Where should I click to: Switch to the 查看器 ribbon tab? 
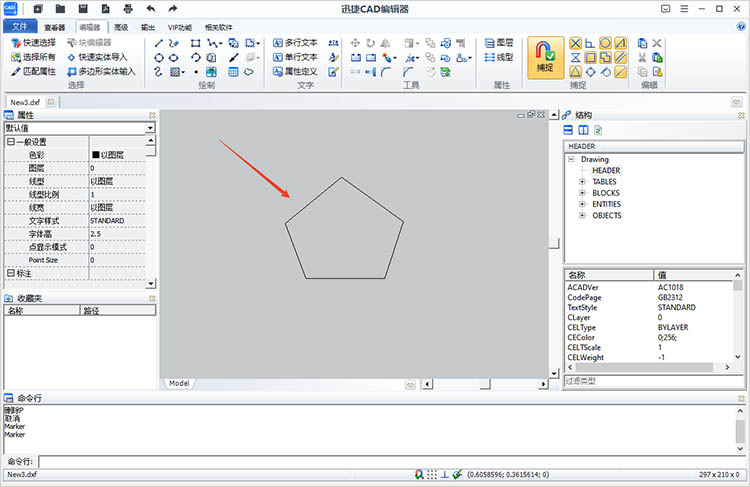point(54,28)
